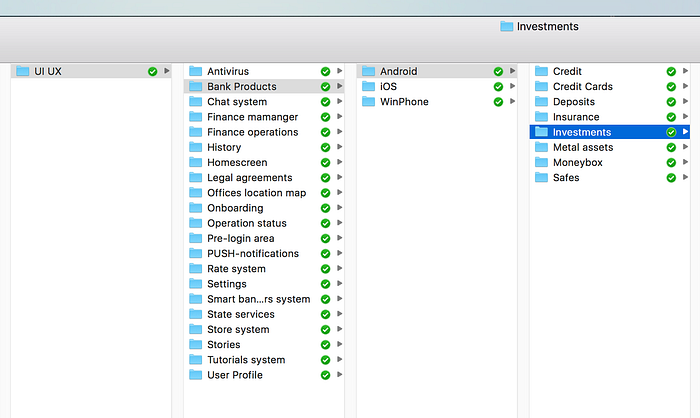Image resolution: width=700 pixels, height=418 pixels.
Task: Select the Finance operations folder
Action: click(264, 132)
